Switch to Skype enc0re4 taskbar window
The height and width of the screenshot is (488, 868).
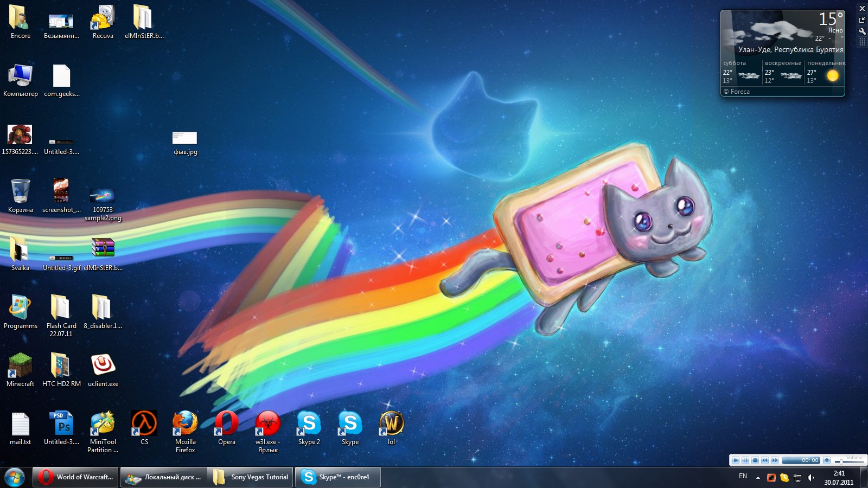[x=337, y=477]
